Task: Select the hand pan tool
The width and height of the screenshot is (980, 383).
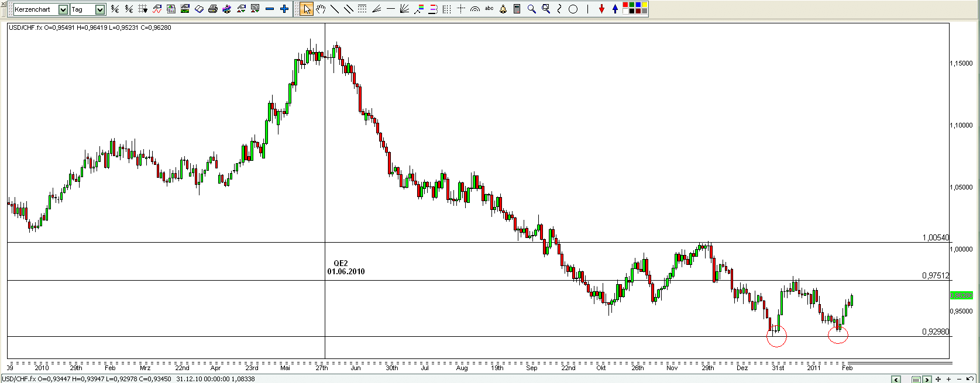Action: pos(321,9)
